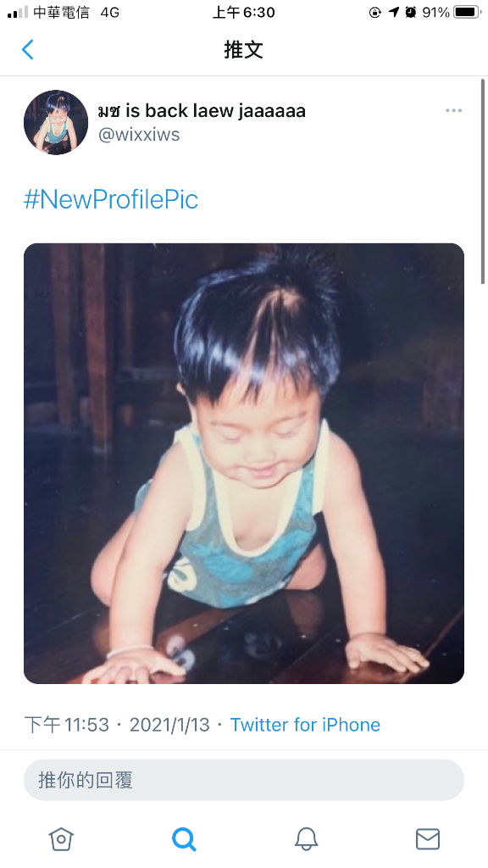This screenshot has height=868, width=488.
Task: Click the vertical scrollbar on the right
Action: (x=483, y=181)
